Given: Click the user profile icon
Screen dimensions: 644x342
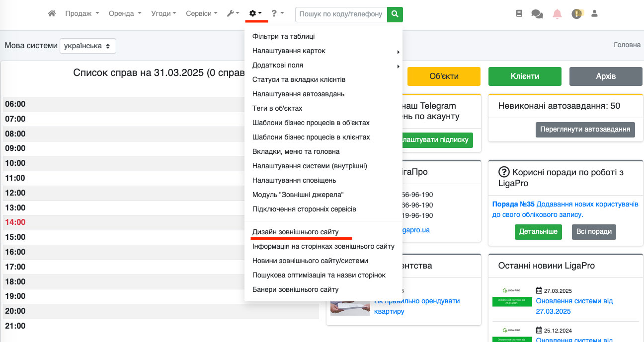Looking at the screenshot, I should click(594, 14).
